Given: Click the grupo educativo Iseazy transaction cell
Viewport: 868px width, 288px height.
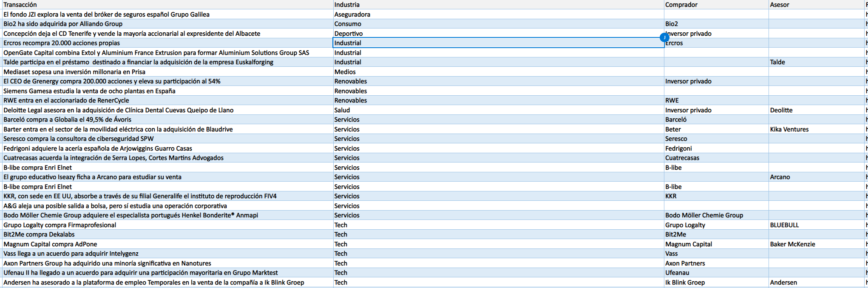Looking at the screenshot, I should point(167,177).
